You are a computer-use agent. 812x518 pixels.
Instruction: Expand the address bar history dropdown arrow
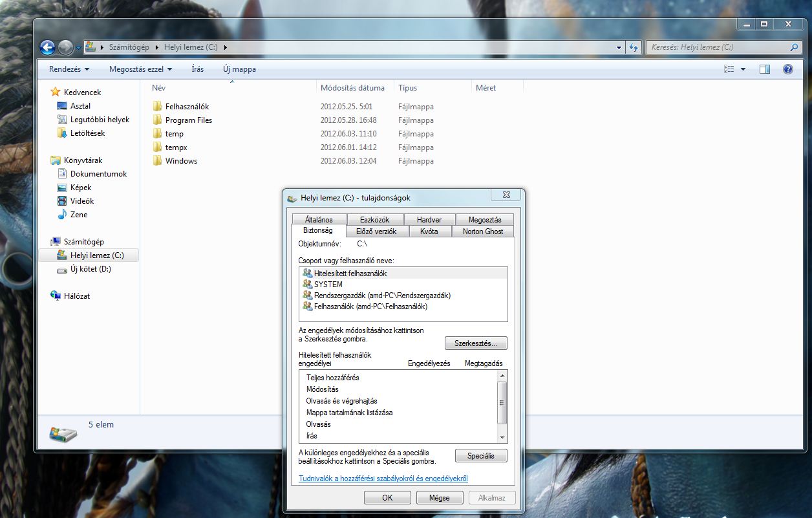tap(620, 47)
